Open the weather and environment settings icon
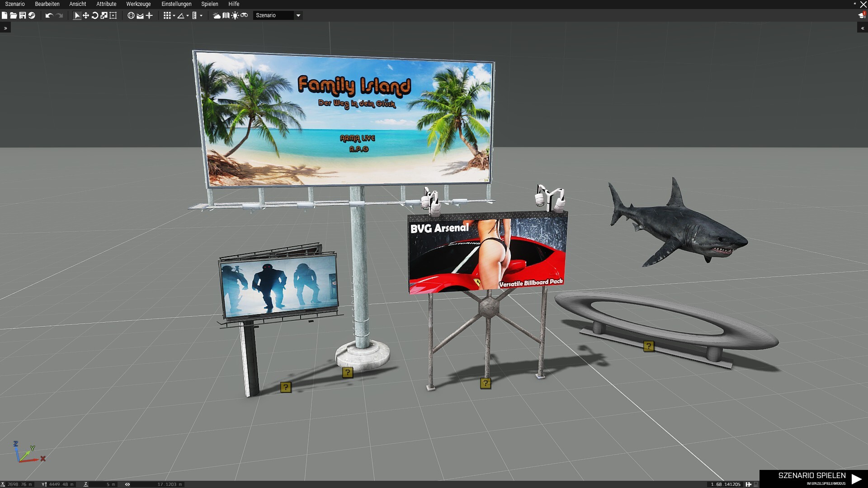 (x=217, y=15)
